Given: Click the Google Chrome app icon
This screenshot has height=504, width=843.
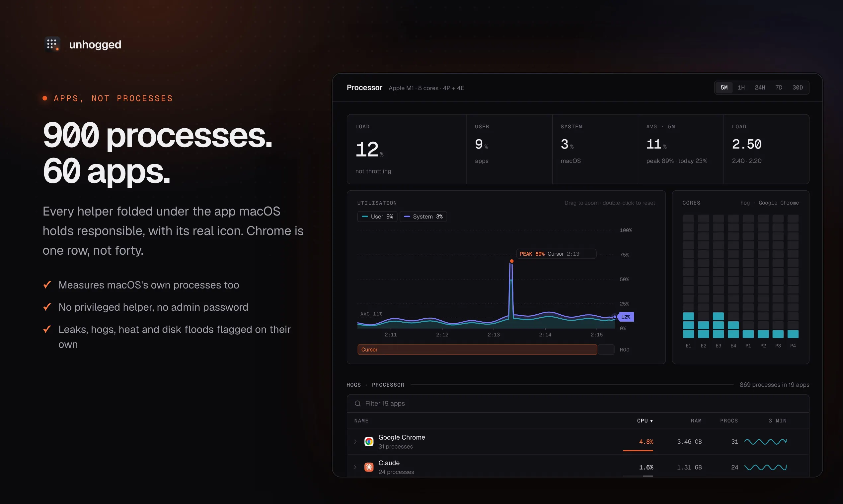Looking at the screenshot, I should pyautogui.click(x=369, y=442).
